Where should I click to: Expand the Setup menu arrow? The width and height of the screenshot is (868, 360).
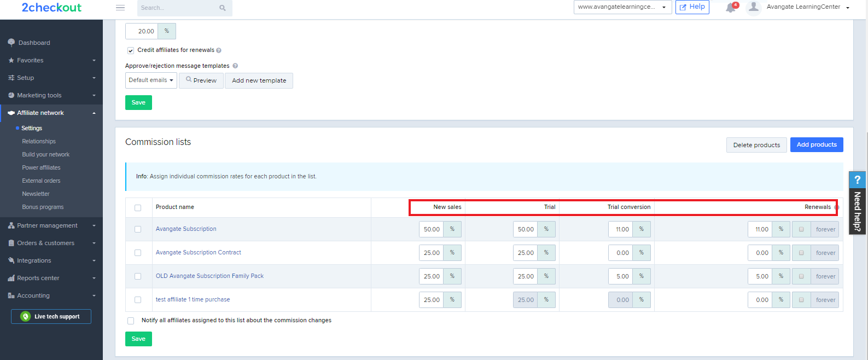click(x=94, y=78)
